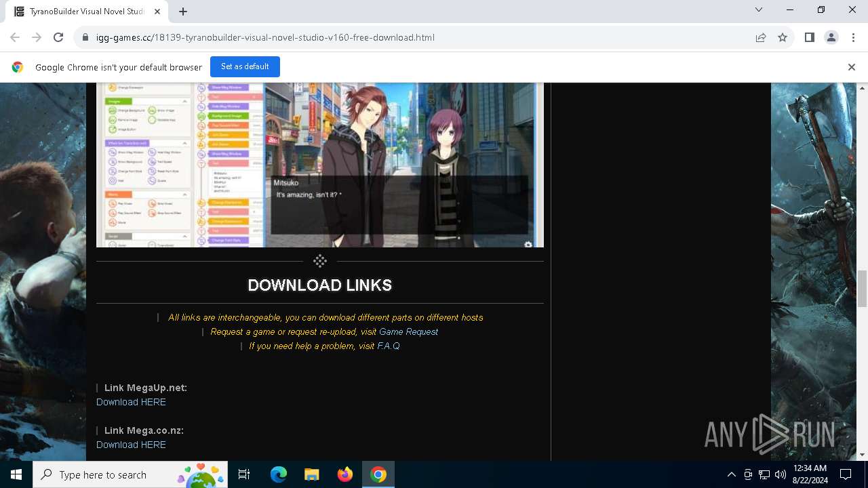Open Task View on taskbar

(x=244, y=474)
